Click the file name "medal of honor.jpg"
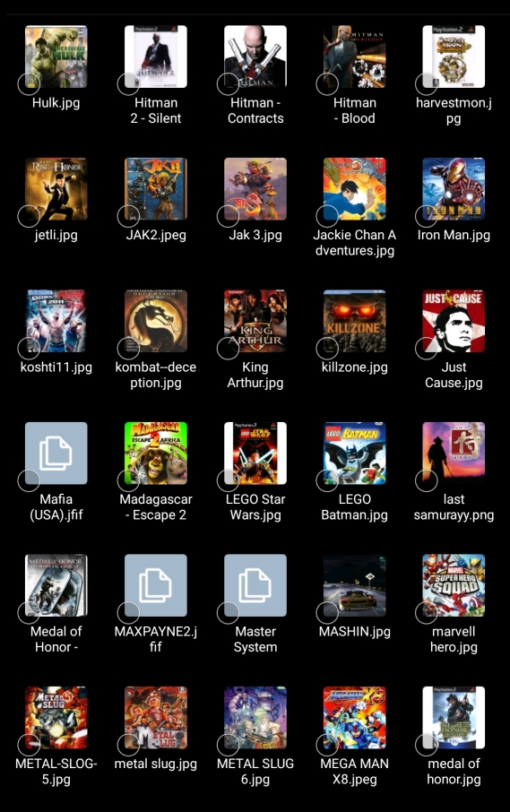 pyautogui.click(x=454, y=771)
